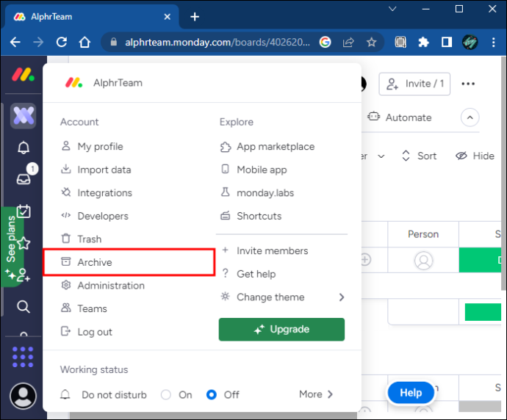Click the screenshot extension icon
Screen dimensions: 507x420
[400, 42]
